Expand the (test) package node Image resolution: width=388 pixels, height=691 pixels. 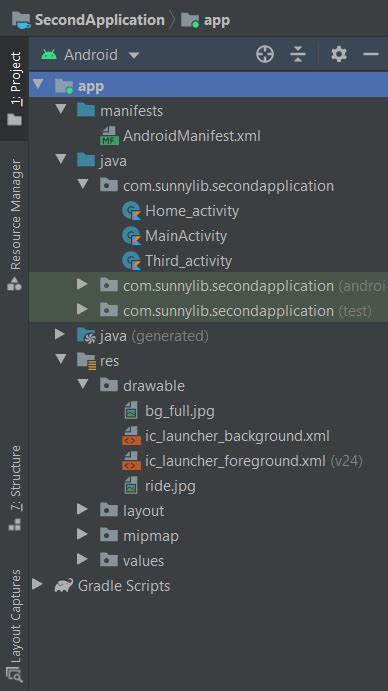82,309
